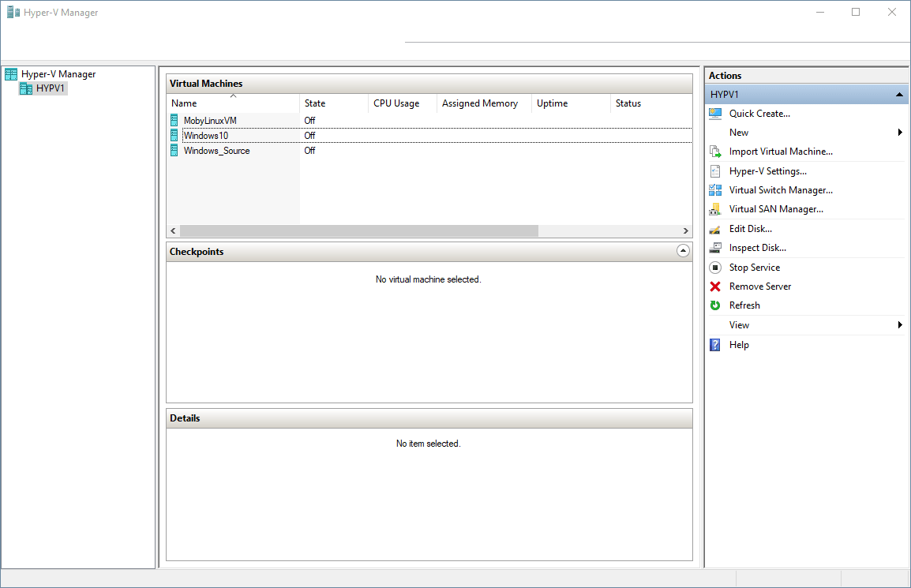The image size is (911, 588).
Task: Launch Virtual Switch Manager
Action: 781,190
